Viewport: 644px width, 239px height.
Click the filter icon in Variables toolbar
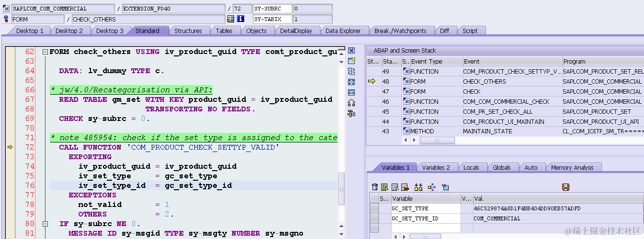(445, 187)
